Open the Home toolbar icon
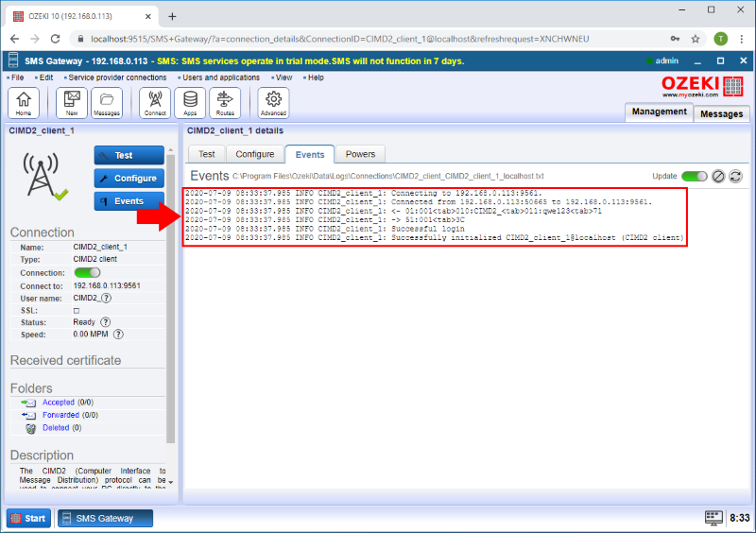Screen dimensions: 756x533 coord(23,103)
